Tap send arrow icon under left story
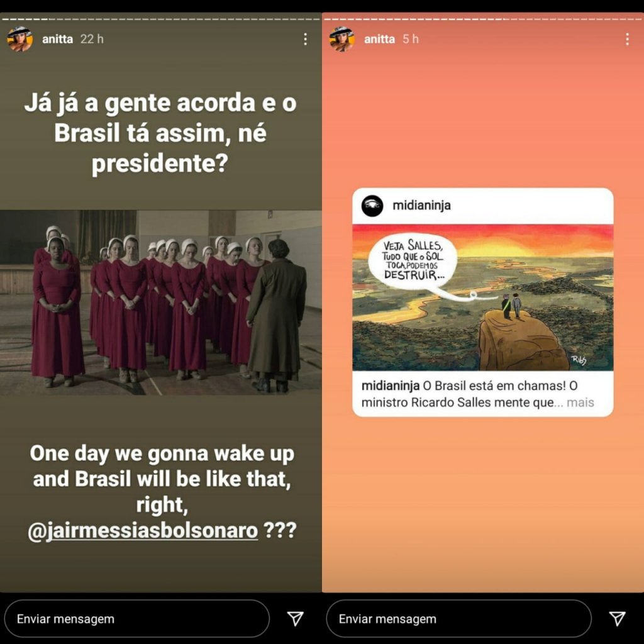 coord(296,619)
